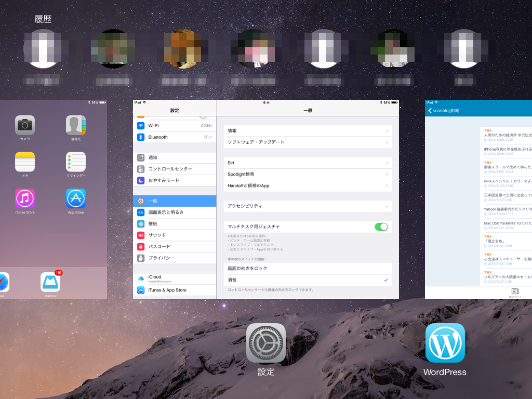Expand ソフトウェア・アップデート row chevron
This screenshot has height=399, width=532.
point(387,142)
